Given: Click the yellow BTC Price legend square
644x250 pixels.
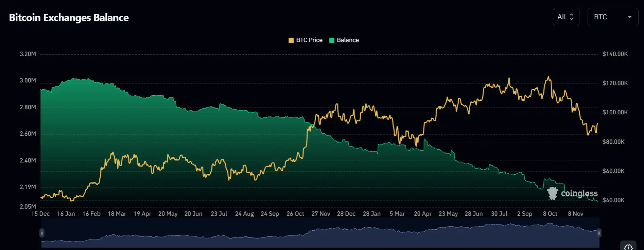Looking at the screenshot, I should pos(291,40).
